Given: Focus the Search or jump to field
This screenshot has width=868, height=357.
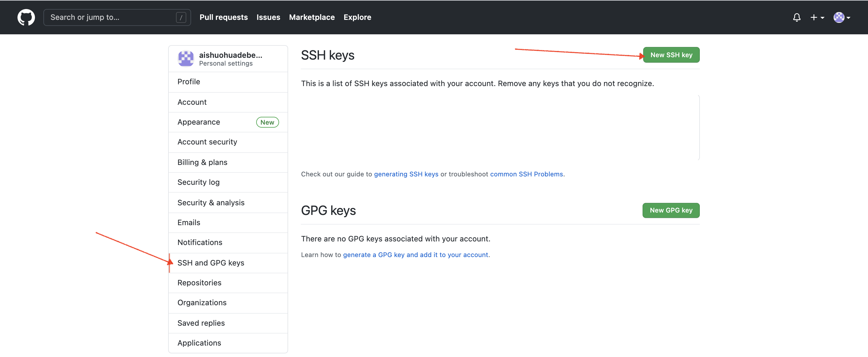Looking at the screenshot, I should coord(117,17).
